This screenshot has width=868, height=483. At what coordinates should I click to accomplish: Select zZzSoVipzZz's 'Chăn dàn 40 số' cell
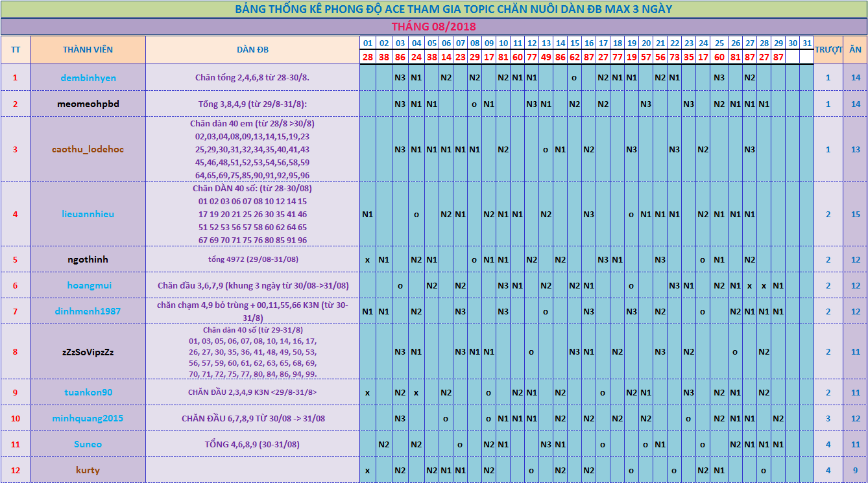point(253,352)
